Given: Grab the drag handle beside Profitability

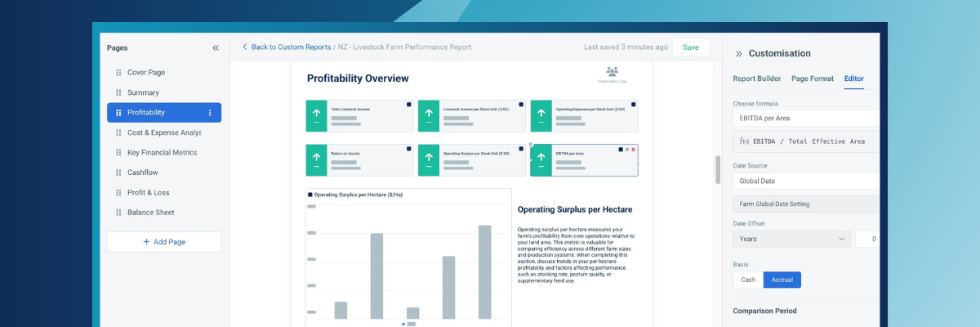Looking at the screenshot, I should point(118,113).
